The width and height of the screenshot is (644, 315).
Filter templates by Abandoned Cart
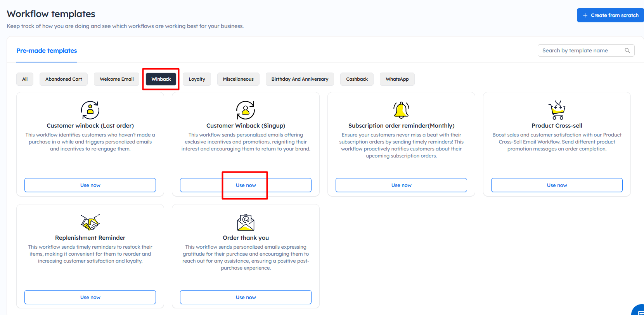[64, 79]
